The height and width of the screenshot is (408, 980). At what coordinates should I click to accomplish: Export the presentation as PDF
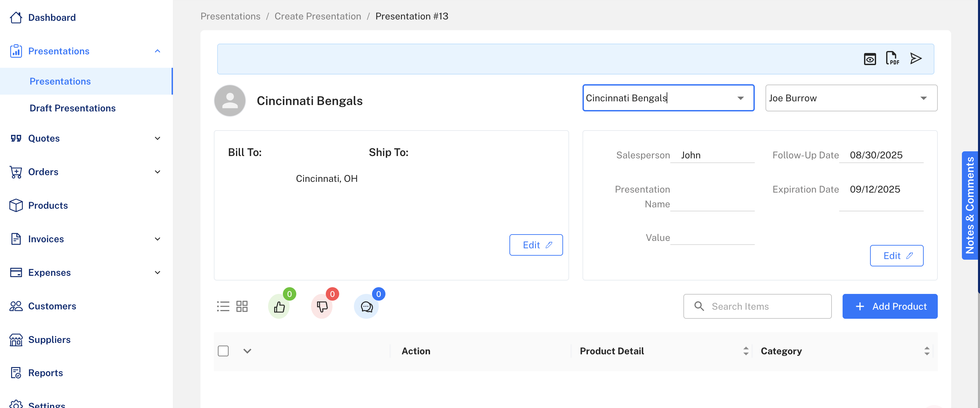click(893, 59)
